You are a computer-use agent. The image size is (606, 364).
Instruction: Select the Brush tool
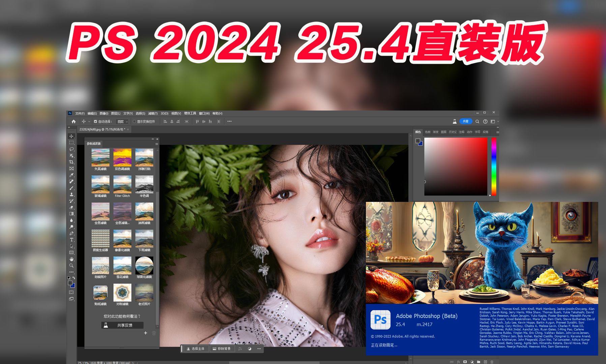click(71, 188)
